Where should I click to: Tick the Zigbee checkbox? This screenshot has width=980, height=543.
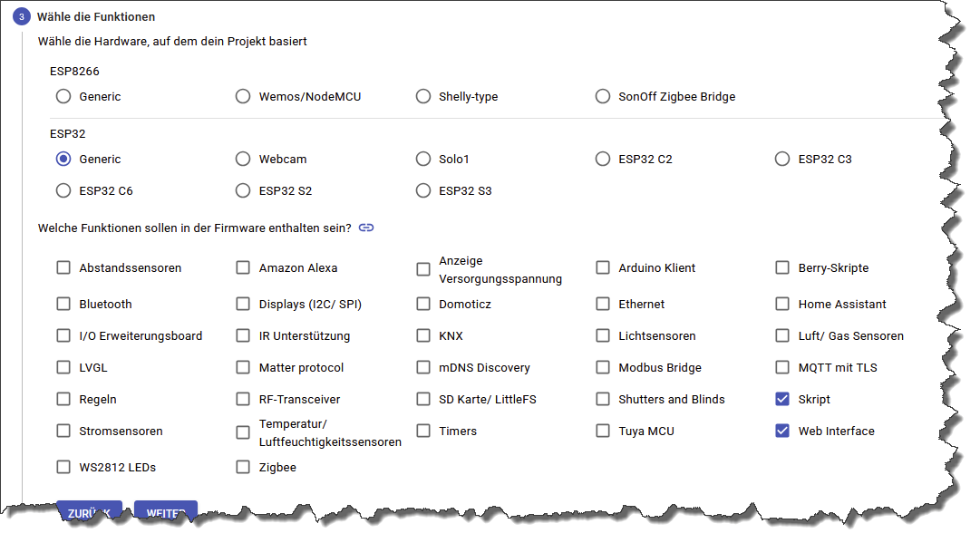click(243, 467)
